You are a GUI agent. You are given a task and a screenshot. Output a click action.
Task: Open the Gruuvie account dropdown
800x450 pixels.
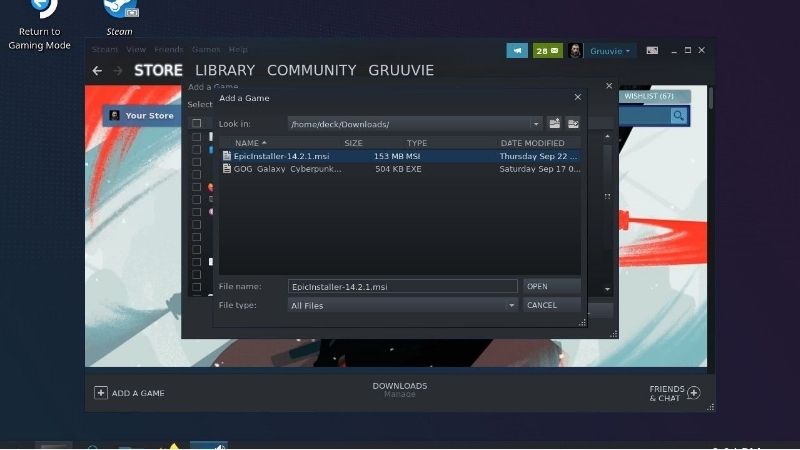tap(610, 51)
